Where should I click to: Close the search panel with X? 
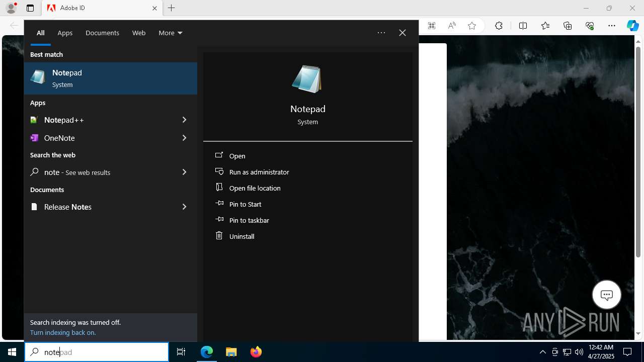pyautogui.click(x=403, y=33)
